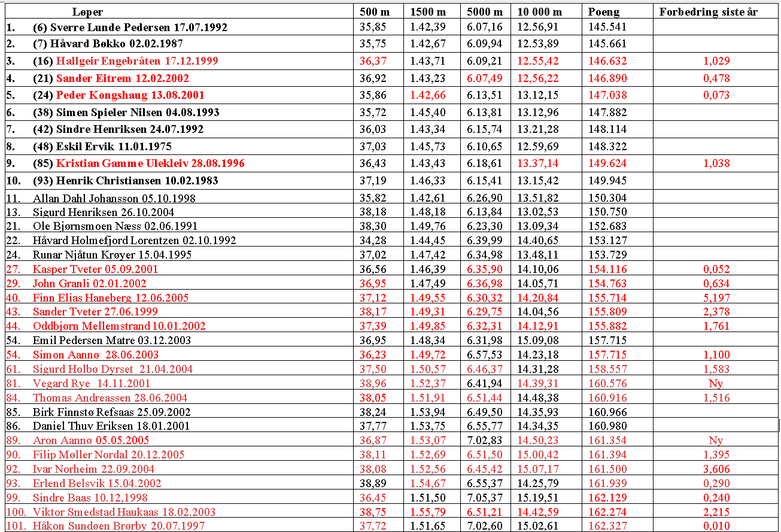The height and width of the screenshot is (532, 781).
Task: Select Viktor Smedstad Haukaas' name cell
Action: point(124,512)
